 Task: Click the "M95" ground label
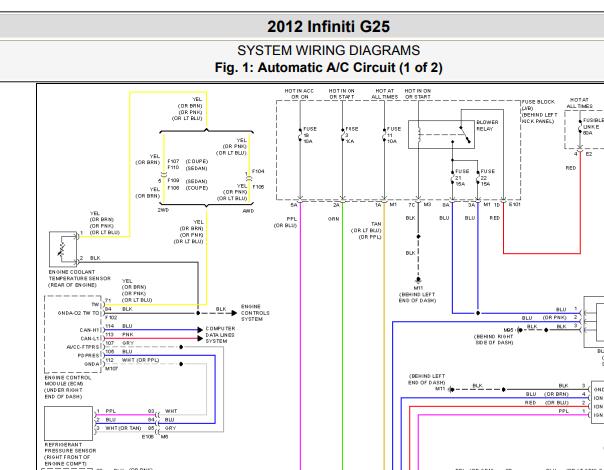click(508, 330)
